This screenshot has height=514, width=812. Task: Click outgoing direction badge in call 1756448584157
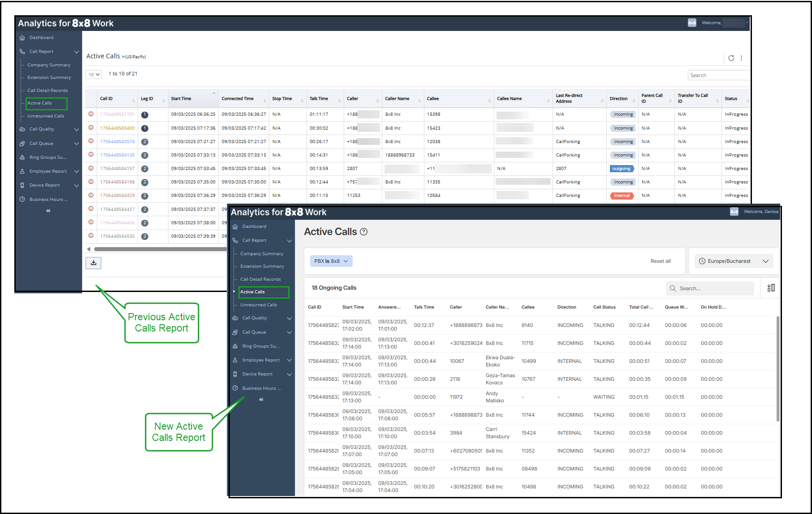click(x=622, y=169)
